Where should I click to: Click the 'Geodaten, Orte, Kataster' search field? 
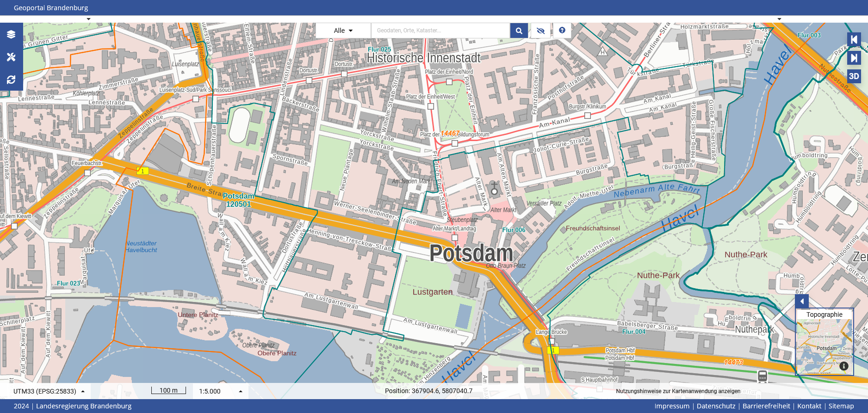pyautogui.click(x=440, y=31)
